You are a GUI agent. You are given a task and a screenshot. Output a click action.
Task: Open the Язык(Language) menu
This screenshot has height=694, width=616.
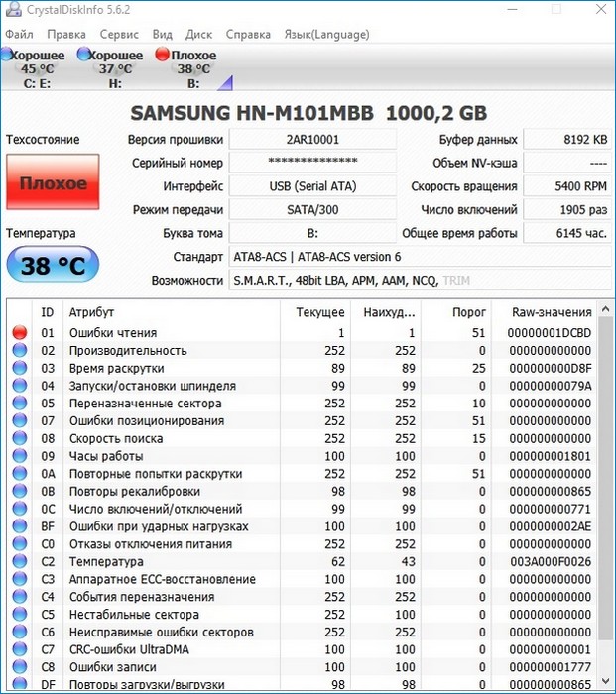tap(326, 34)
